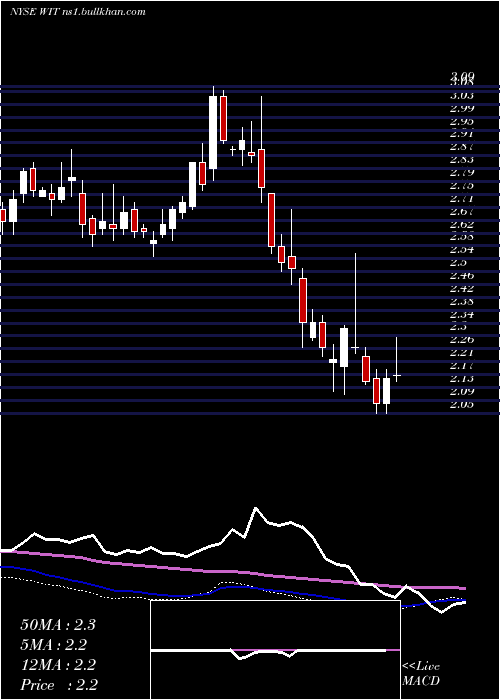Image resolution: width=500 pixels, height=700 pixels.
Task: Click the 2.71 price axis label
Action: coord(462,198)
